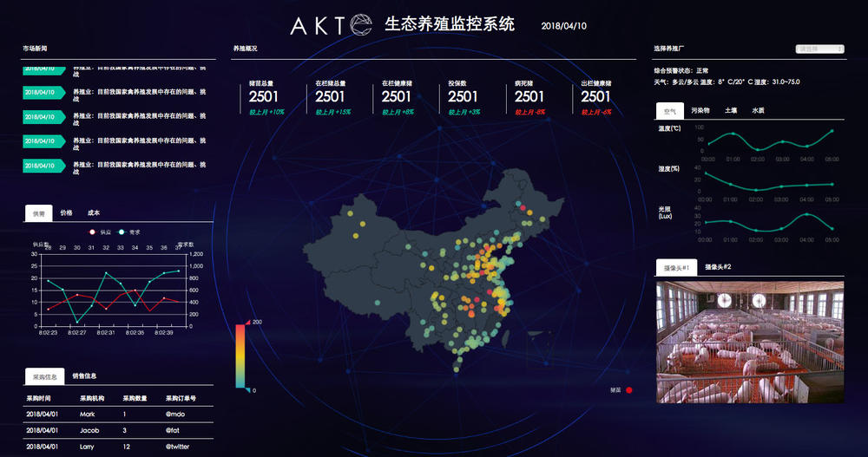Click the 温度(℃) chart label
Viewport: 868px width, 457px height.
(669, 129)
